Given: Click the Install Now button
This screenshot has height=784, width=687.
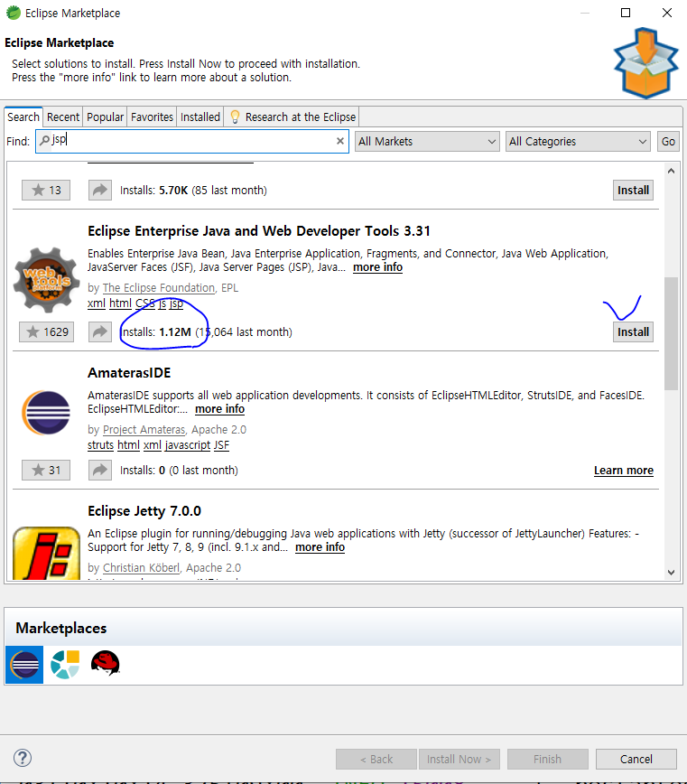Looking at the screenshot, I should (x=459, y=759).
